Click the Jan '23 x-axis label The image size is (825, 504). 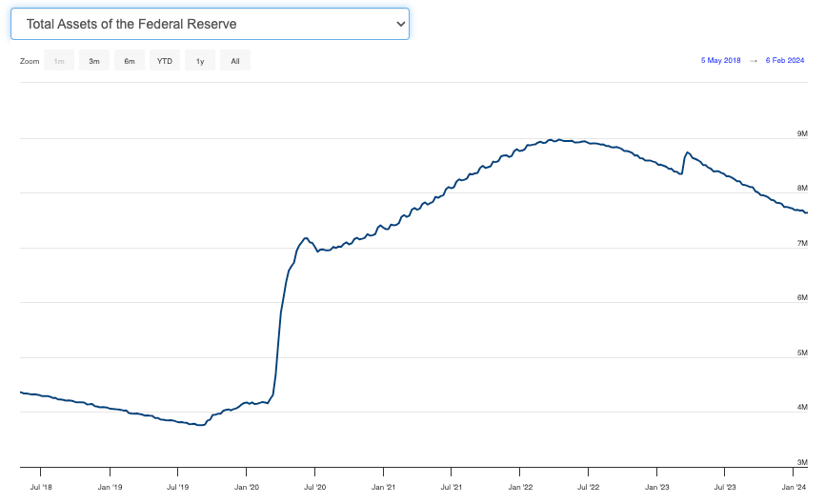point(656,487)
